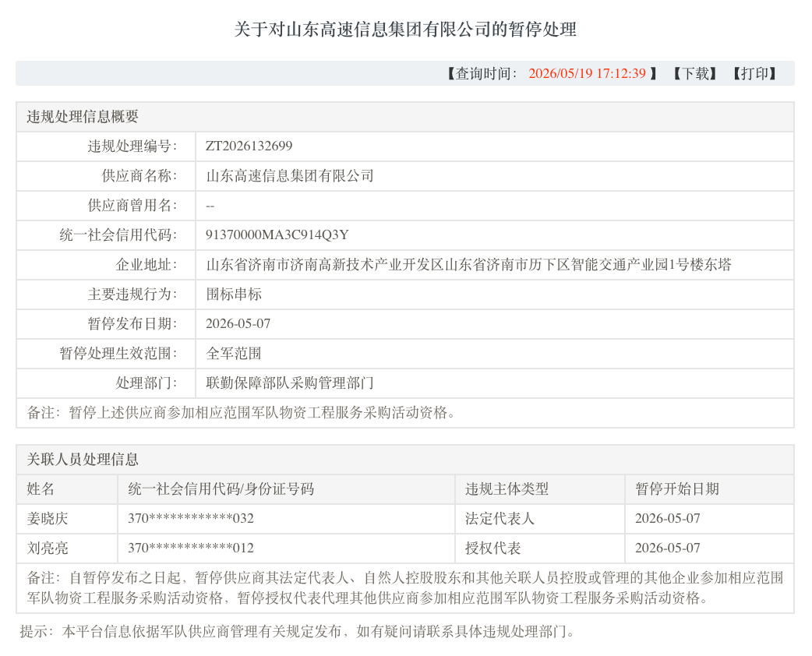Click 刘亮亮's suspension start date
The image size is (812, 656).
tap(668, 548)
